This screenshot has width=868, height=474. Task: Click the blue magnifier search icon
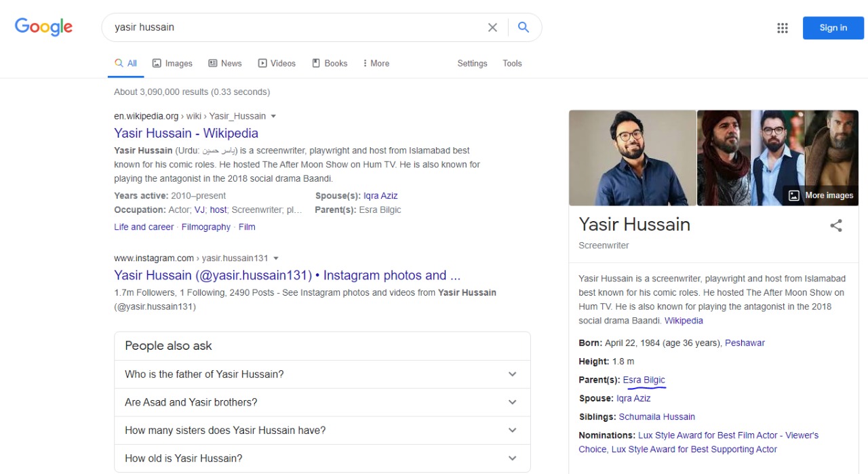(x=524, y=27)
